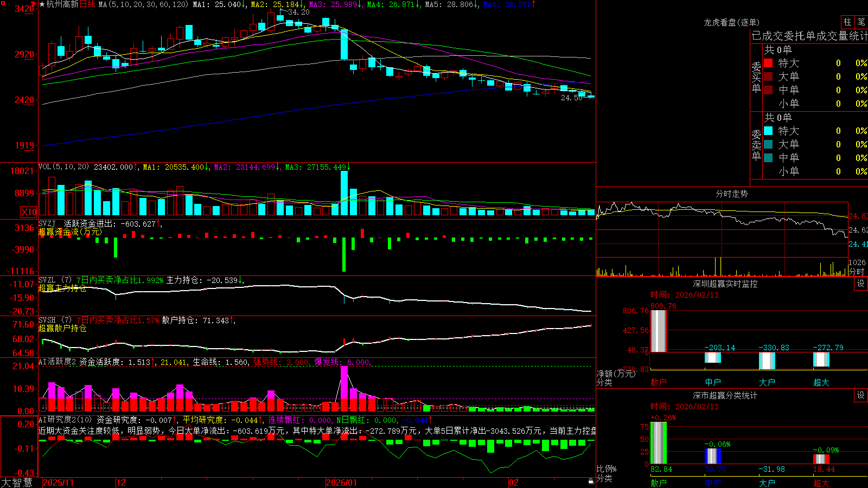Click the teal 中单 swatch under 委卖单

click(x=768, y=158)
